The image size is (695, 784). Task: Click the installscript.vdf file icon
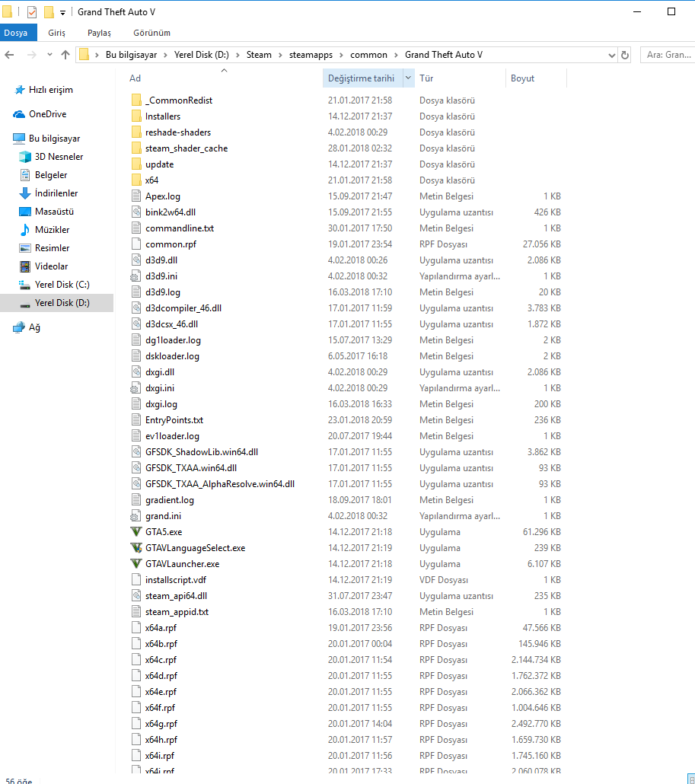tap(136, 579)
